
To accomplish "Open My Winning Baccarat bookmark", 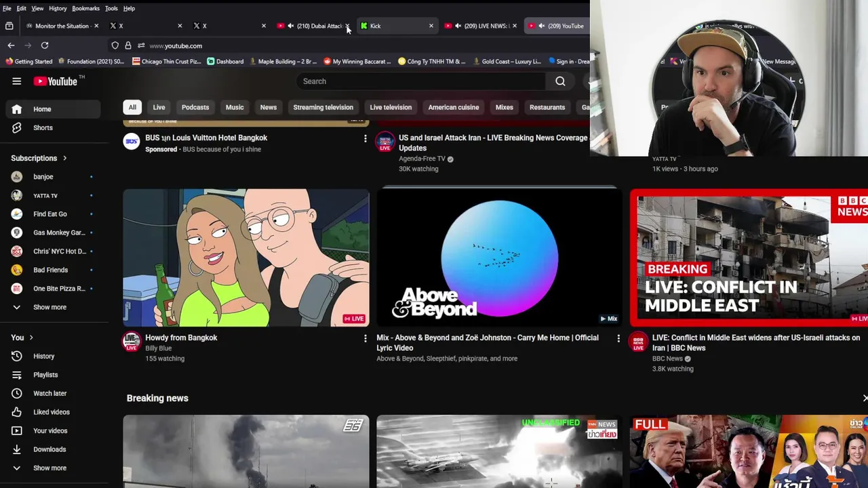I will [357, 62].
